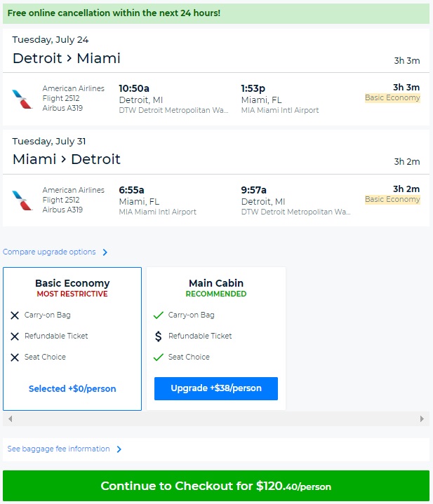433x504 pixels.
Task: Open Compare upgrade options link
Action: click(49, 252)
